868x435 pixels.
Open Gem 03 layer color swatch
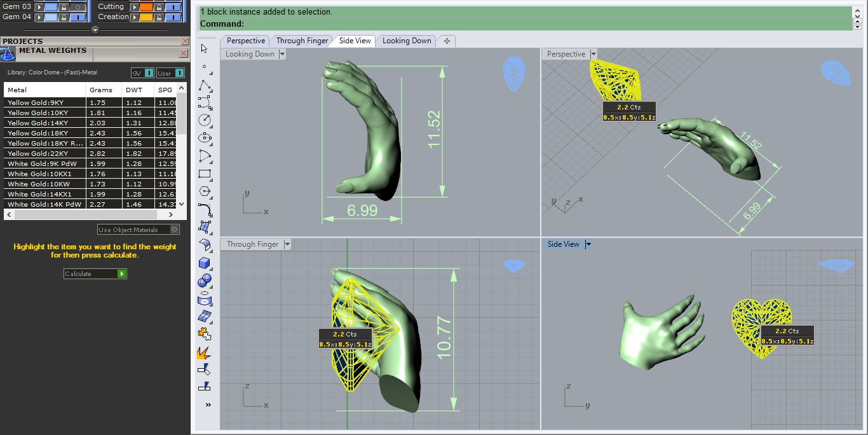click(51, 7)
